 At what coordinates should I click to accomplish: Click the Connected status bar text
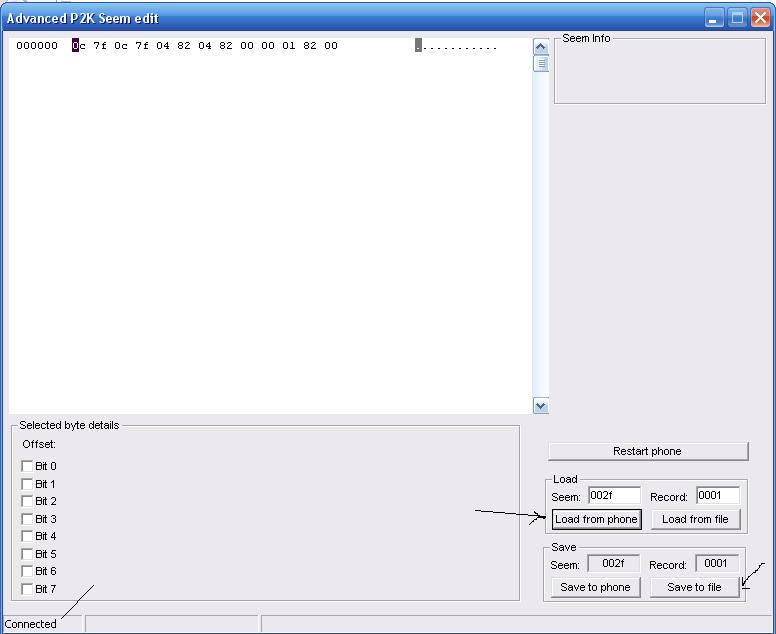click(x=30, y=624)
